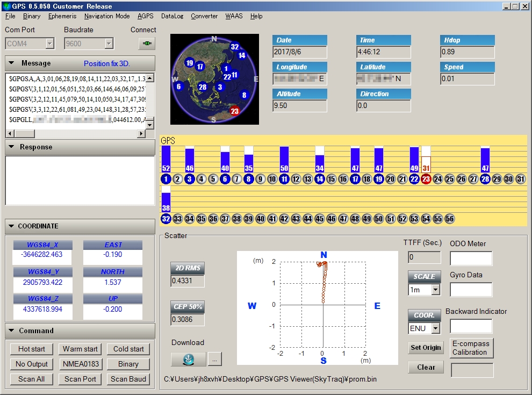This screenshot has height=395, width=532.
Task: Open the SCALE 1m dropdown
Action: [x=435, y=290]
